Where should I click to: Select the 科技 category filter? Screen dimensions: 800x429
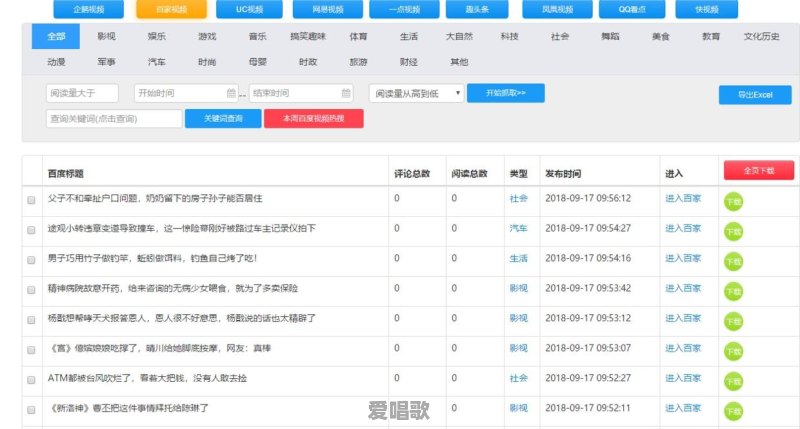509,36
